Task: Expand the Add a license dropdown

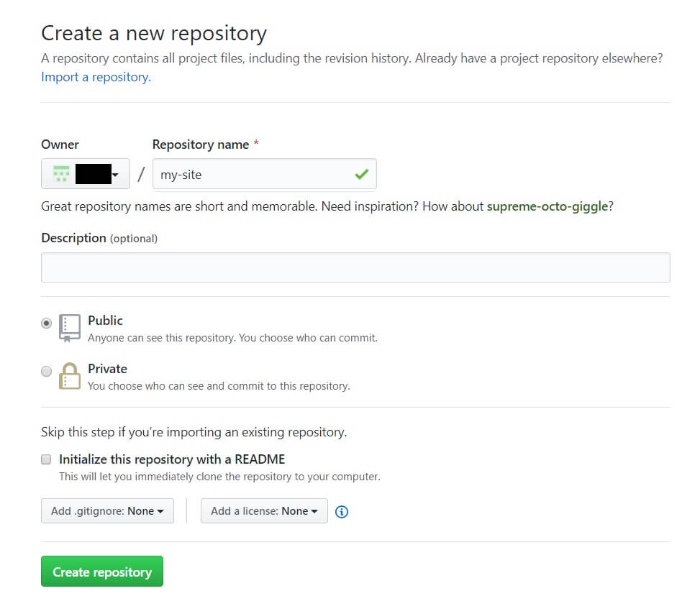Action: (x=264, y=511)
